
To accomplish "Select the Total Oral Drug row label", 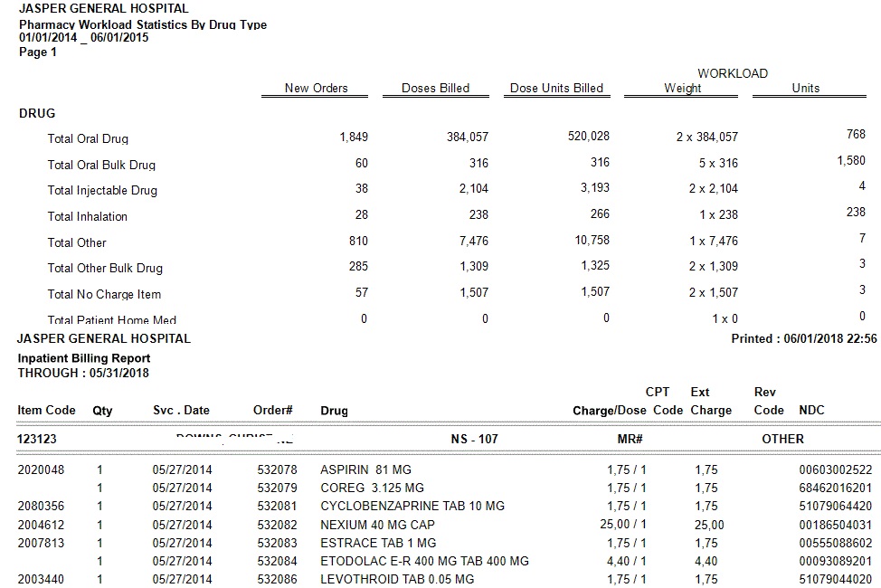I will pyautogui.click(x=88, y=138).
